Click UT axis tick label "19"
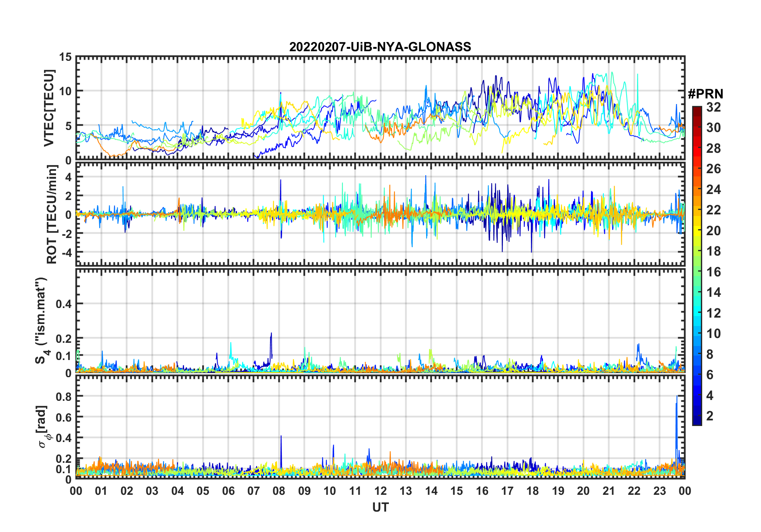Image resolution: width=761 pixels, height=532 pixels. click(558, 491)
